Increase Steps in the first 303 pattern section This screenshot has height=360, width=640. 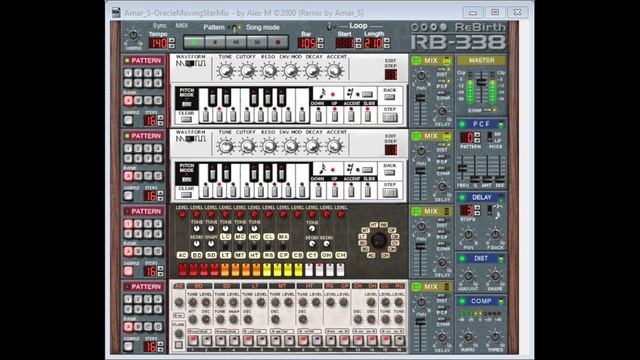pos(160,118)
